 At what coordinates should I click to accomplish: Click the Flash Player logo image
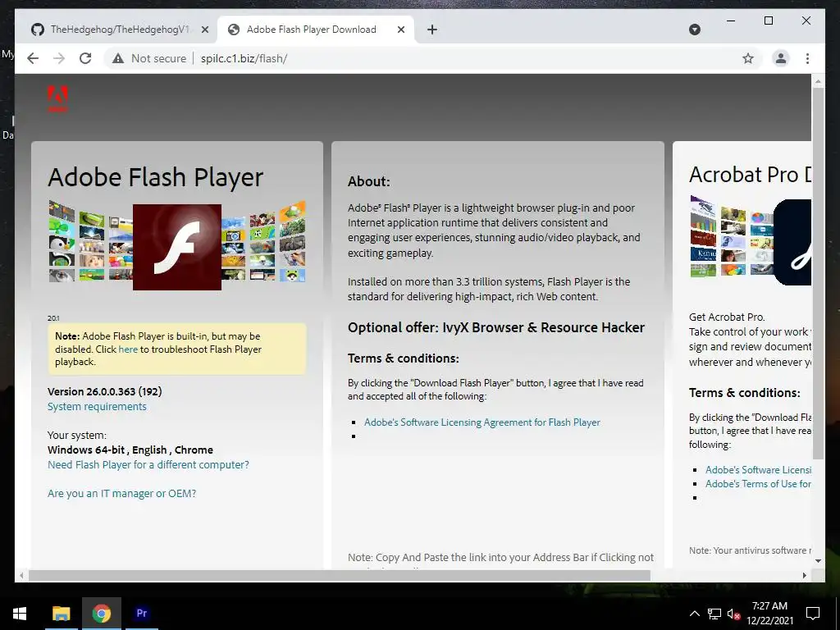177,247
